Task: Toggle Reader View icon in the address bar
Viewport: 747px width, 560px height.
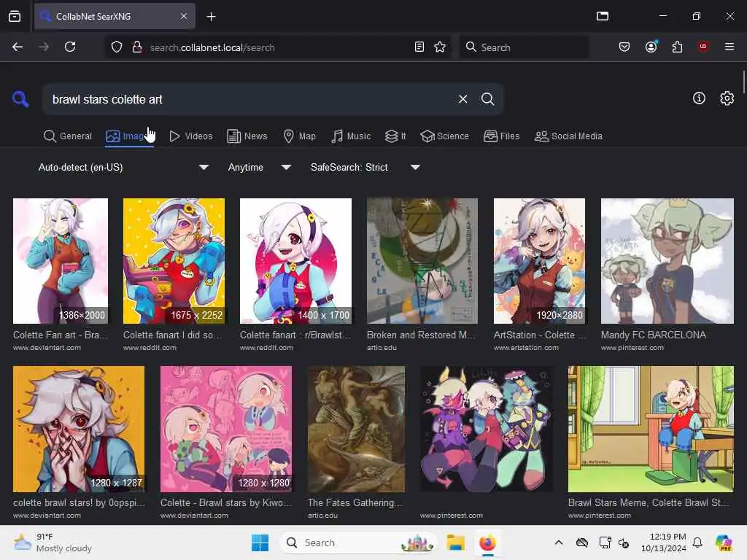Action: [419, 47]
